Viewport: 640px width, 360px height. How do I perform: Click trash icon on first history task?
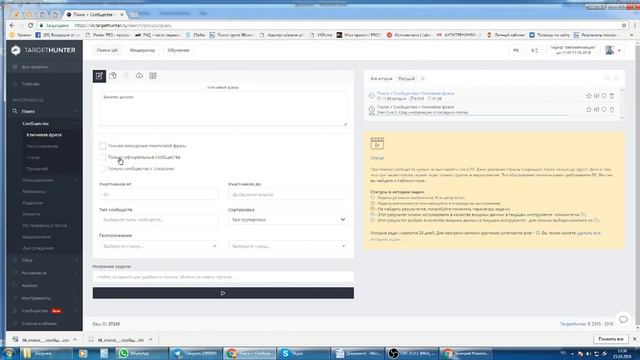point(612,96)
